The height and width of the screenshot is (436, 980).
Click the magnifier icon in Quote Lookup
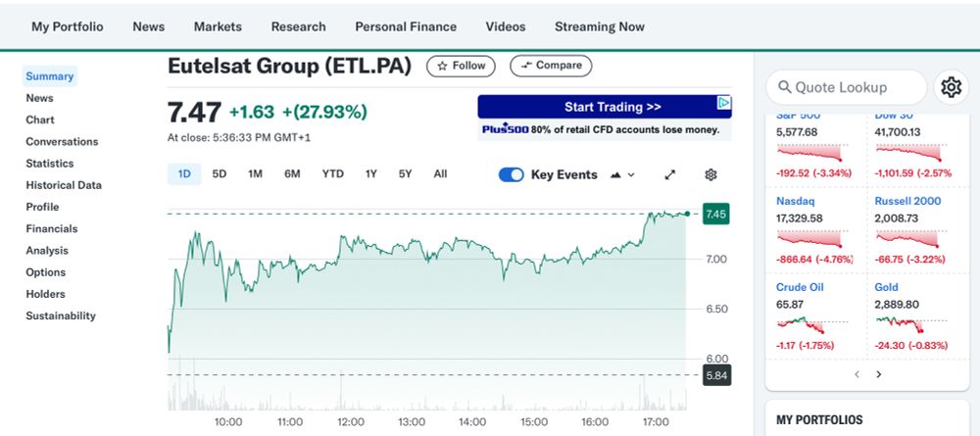click(784, 87)
